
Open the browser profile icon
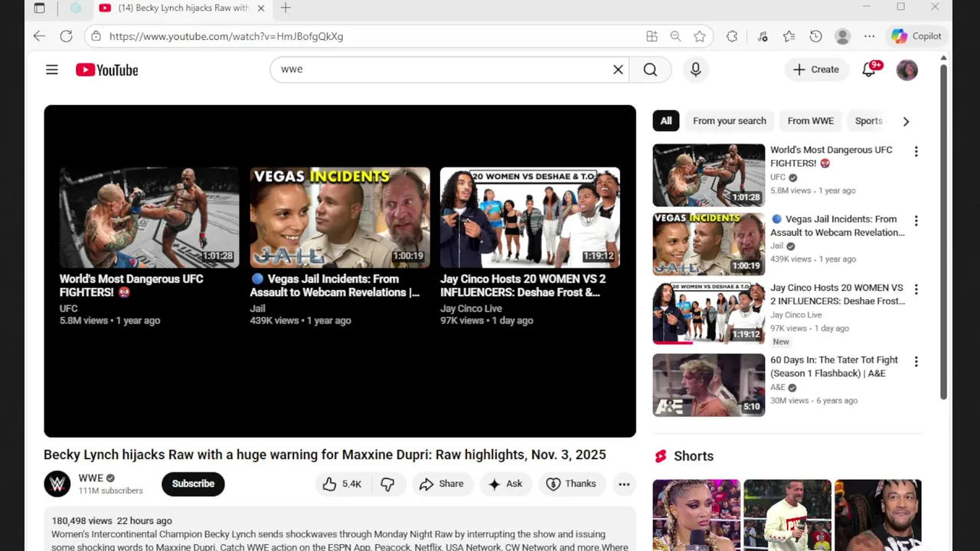[x=843, y=36]
